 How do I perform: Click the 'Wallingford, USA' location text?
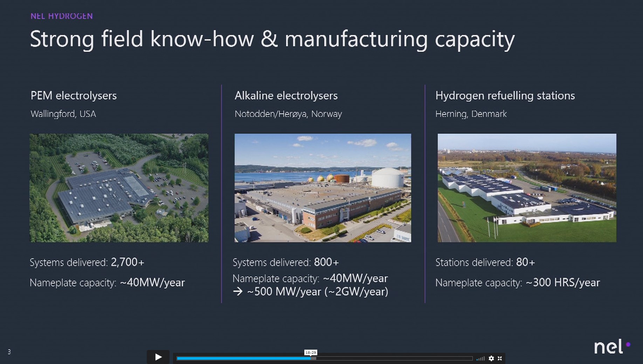coord(63,114)
